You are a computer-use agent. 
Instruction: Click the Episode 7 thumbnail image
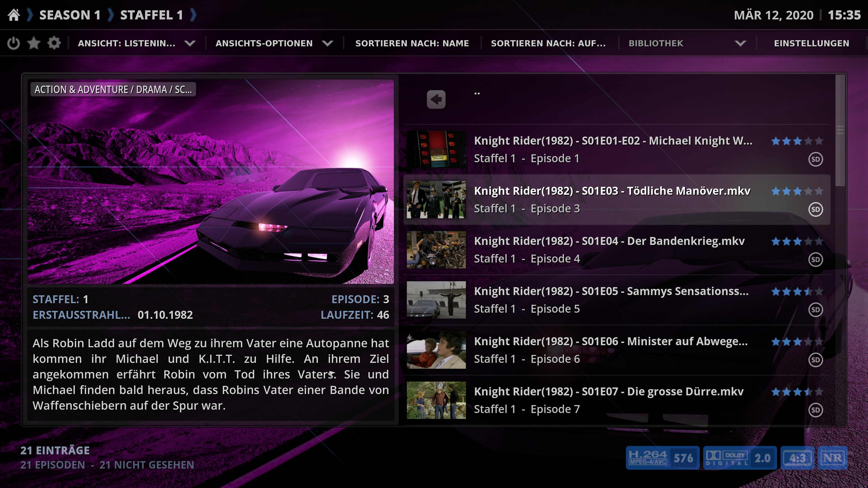pos(436,400)
